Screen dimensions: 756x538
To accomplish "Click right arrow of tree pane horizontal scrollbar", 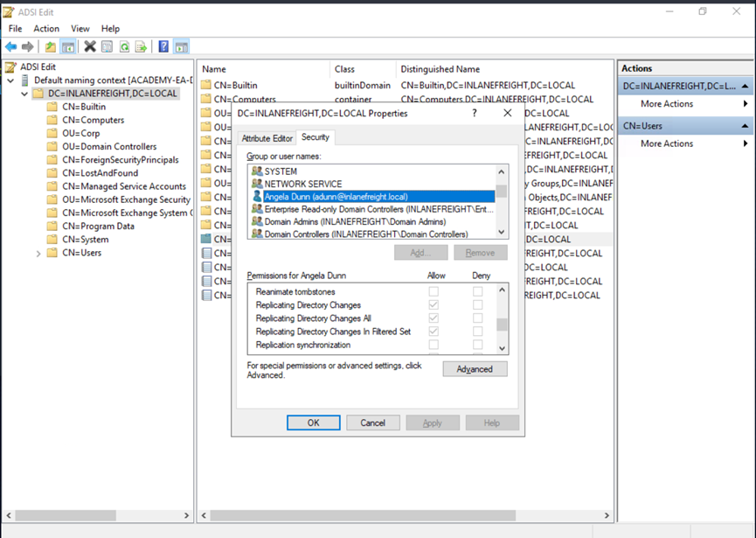I will [186, 515].
